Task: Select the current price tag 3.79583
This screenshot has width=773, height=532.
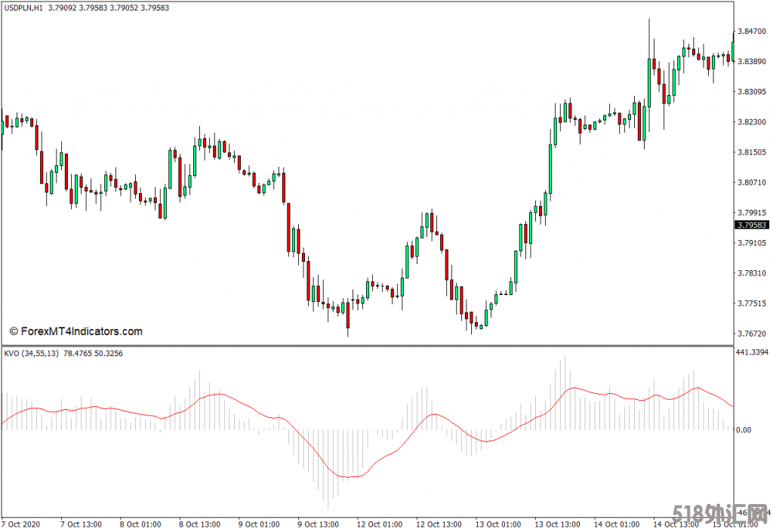Action: point(752,225)
